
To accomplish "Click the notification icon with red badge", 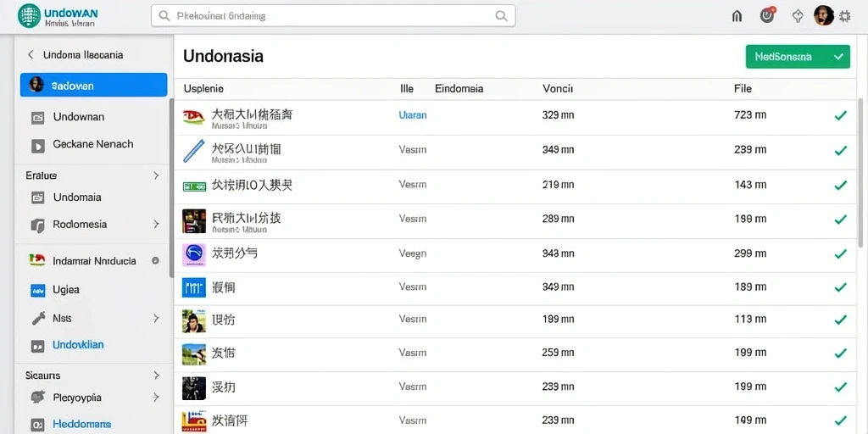I will click(x=766, y=15).
